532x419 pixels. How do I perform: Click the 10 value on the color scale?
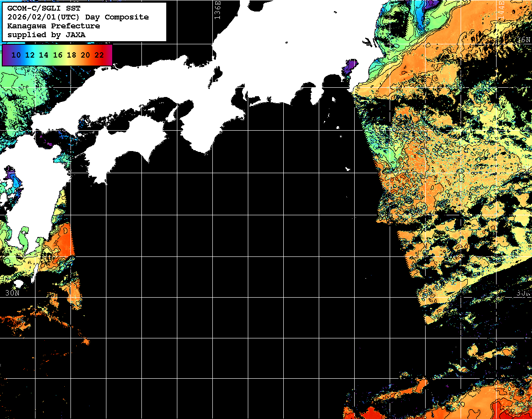pyautogui.click(x=16, y=55)
